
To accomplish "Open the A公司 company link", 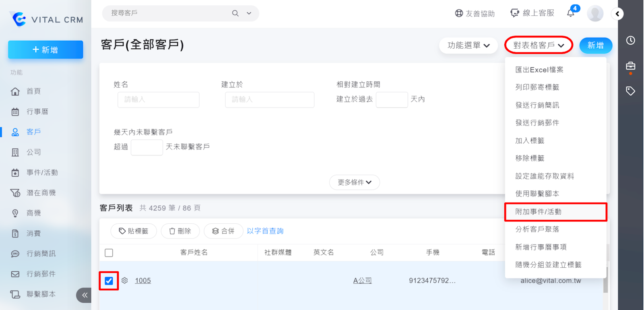I will pos(362,281).
